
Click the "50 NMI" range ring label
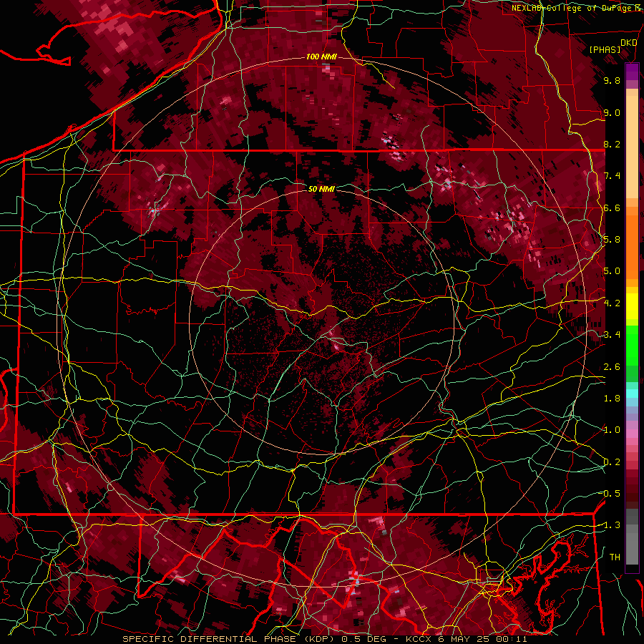[x=321, y=189]
